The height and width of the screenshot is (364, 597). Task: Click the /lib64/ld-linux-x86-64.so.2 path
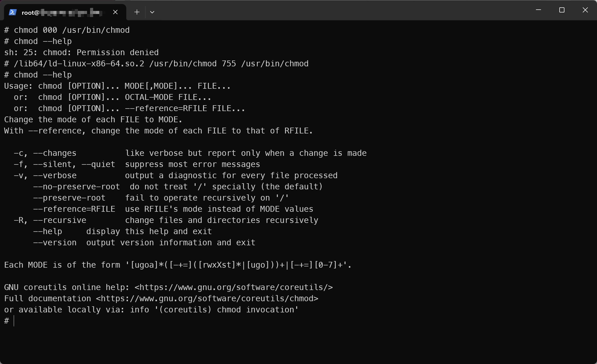[x=79, y=64]
